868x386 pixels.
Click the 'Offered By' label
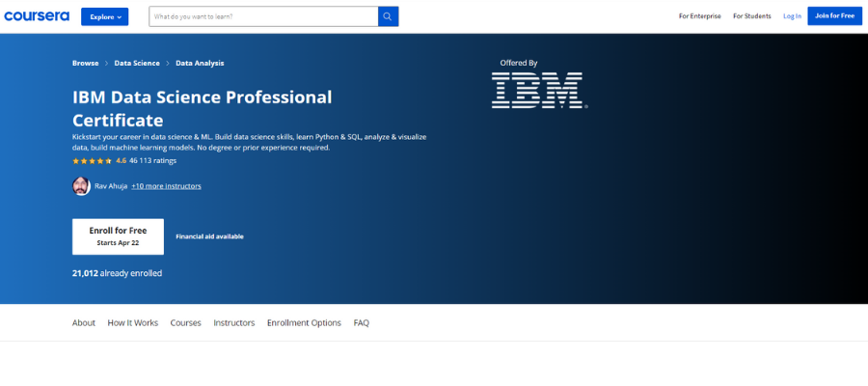519,63
